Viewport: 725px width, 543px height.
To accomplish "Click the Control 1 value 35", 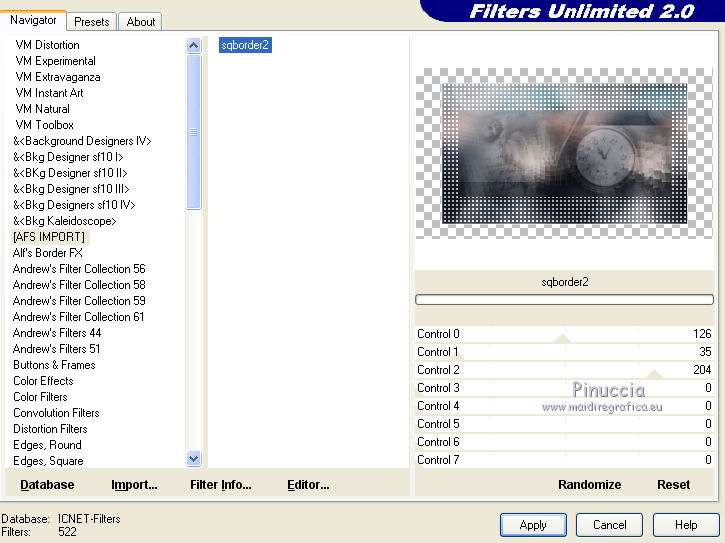I will tap(705, 352).
